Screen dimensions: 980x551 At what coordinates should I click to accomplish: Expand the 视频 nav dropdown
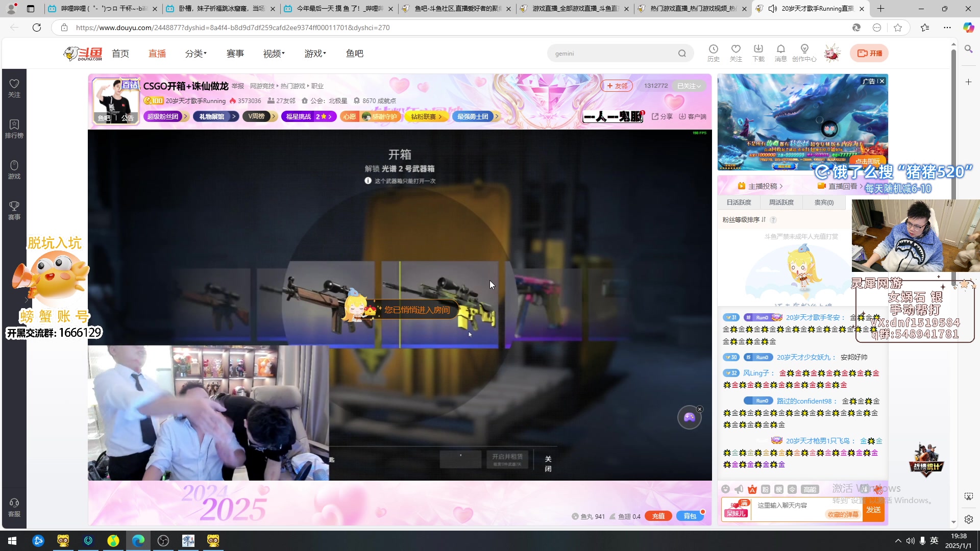274,54
